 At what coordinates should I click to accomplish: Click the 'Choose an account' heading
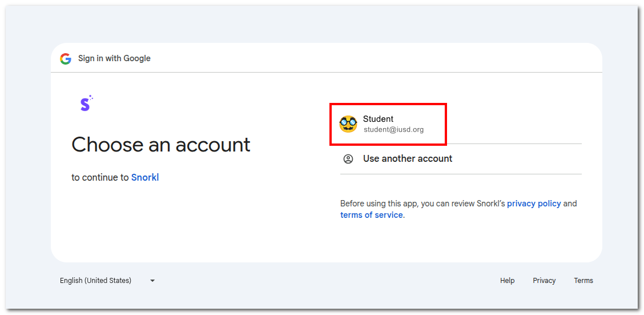point(161,145)
